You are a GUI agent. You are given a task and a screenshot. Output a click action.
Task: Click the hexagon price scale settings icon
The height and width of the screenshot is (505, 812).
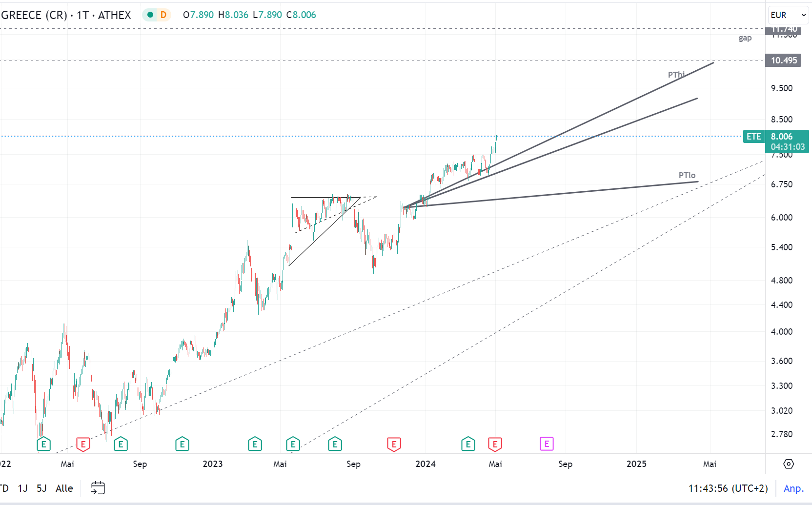789,465
